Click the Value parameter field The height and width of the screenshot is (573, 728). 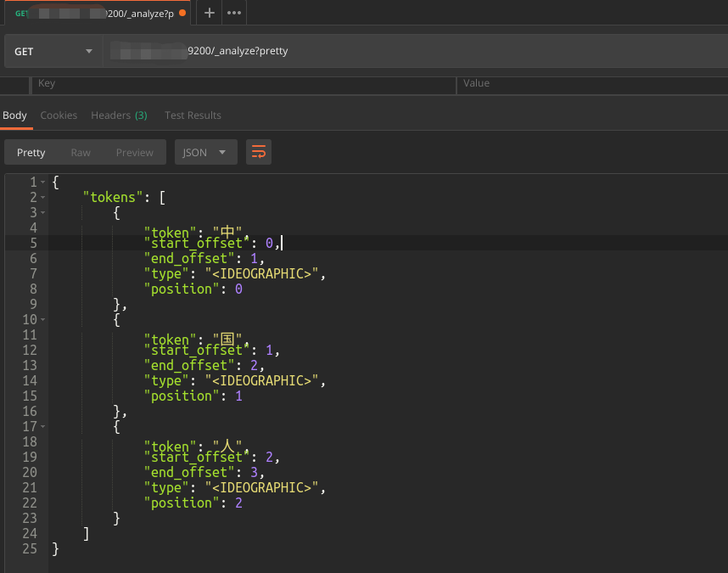tap(592, 86)
